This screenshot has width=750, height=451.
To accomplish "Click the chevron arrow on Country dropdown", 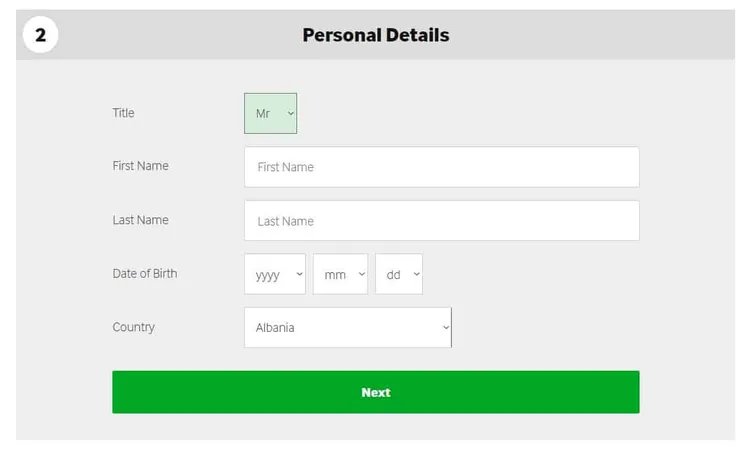I will click(445, 327).
